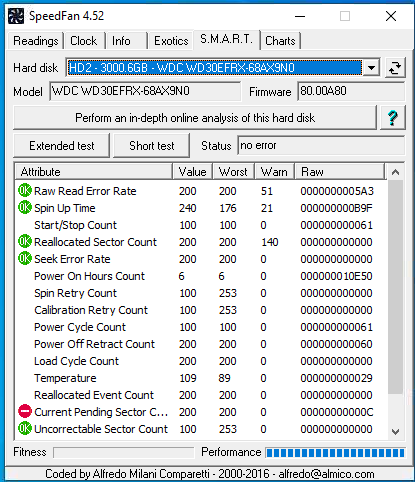This screenshot has width=415, height=482.
Task: Switch to the Exotics tab
Action: 171,41
